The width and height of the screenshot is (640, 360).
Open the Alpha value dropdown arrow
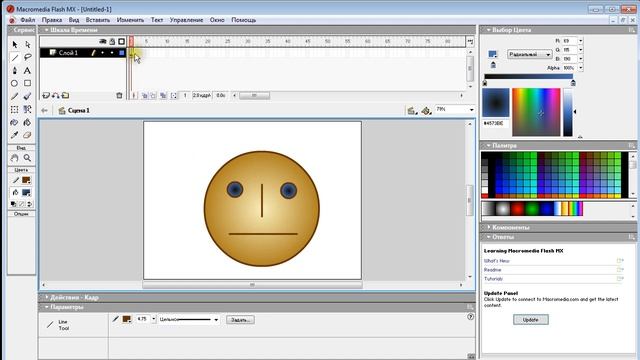(x=580, y=68)
